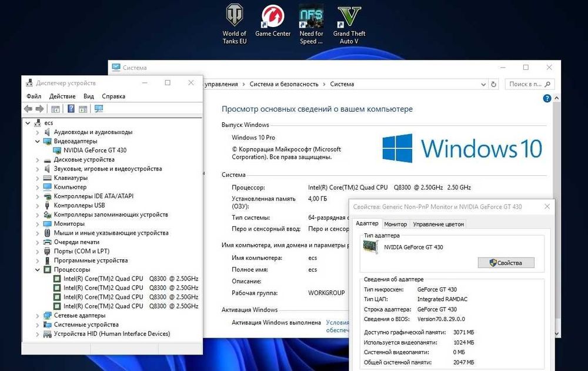Switch to the Монитор tab

click(395, 225)
